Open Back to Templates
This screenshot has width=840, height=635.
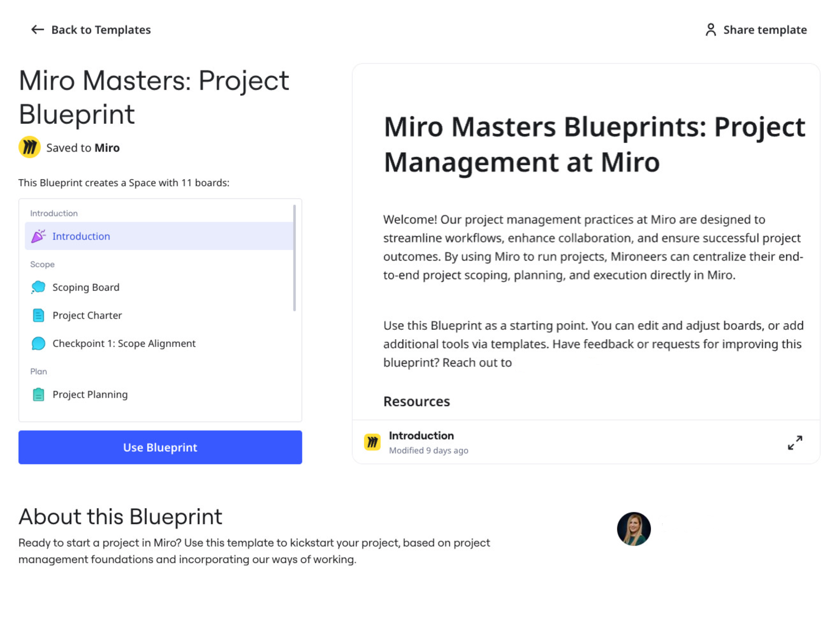tap(101, 30)
